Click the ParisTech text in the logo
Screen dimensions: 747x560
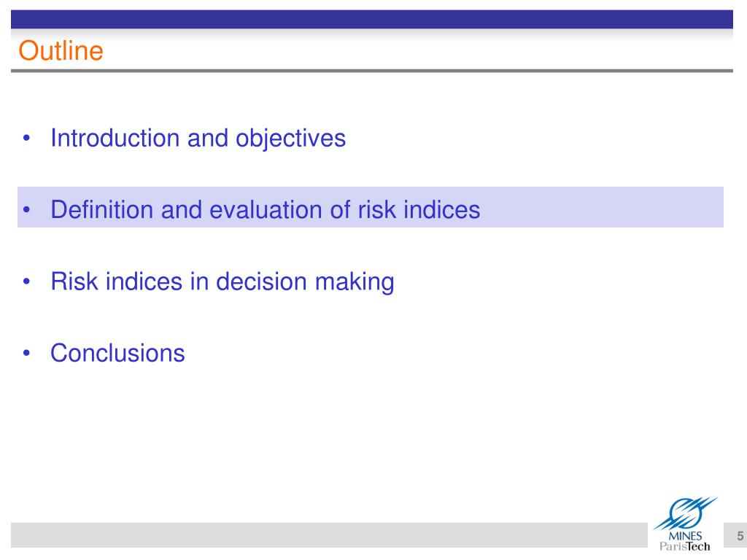[x=684, y=546]
